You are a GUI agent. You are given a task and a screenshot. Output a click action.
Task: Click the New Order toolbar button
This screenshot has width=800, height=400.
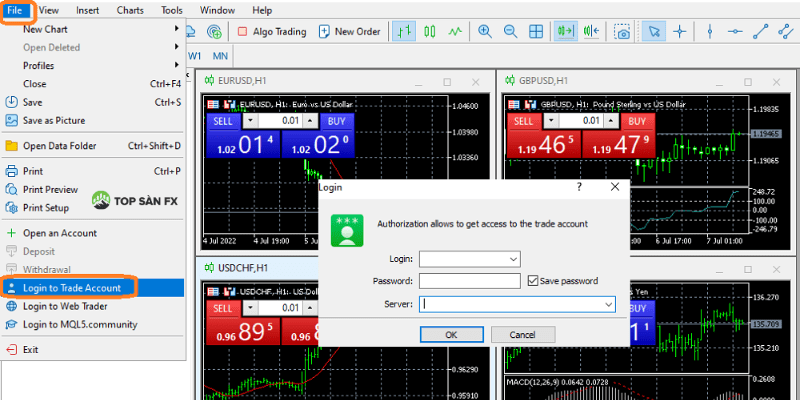349,32
